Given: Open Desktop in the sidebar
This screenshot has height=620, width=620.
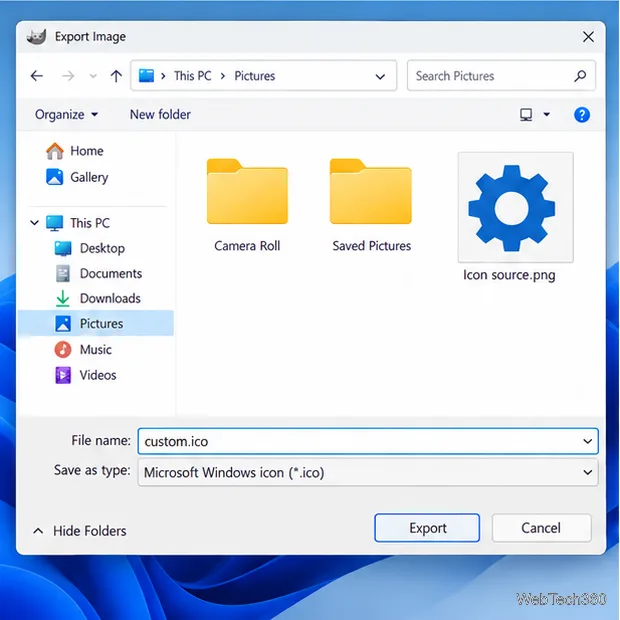Looking at the screenshot, I should [89, 248].
